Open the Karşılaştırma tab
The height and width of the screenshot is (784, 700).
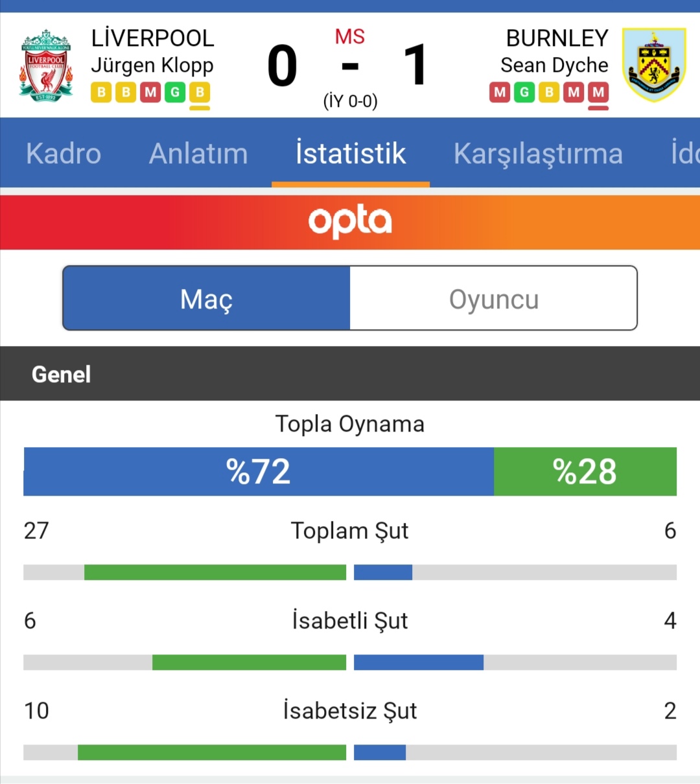click(538, 154)
